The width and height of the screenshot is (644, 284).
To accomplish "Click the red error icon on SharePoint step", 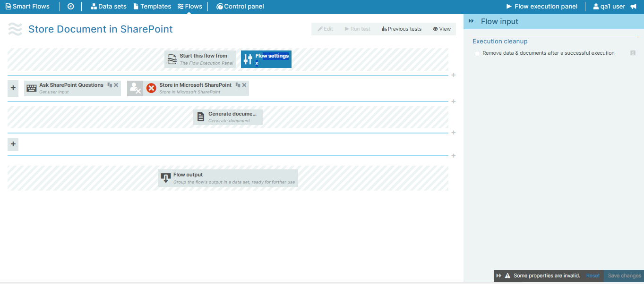I will [x=151, y=88].
